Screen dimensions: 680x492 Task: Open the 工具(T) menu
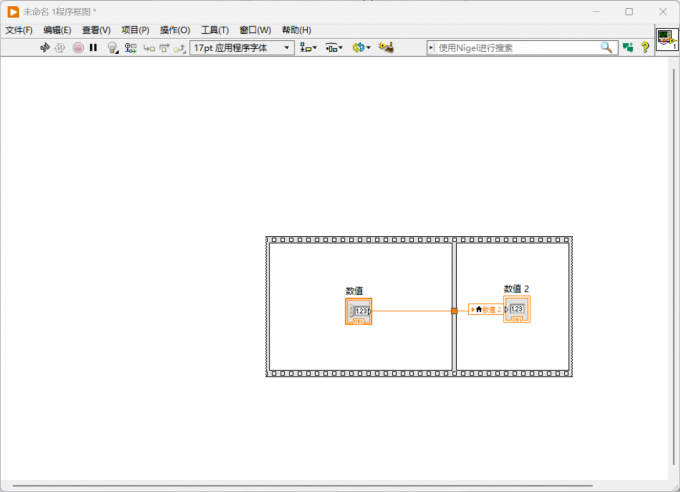[215, 30]
